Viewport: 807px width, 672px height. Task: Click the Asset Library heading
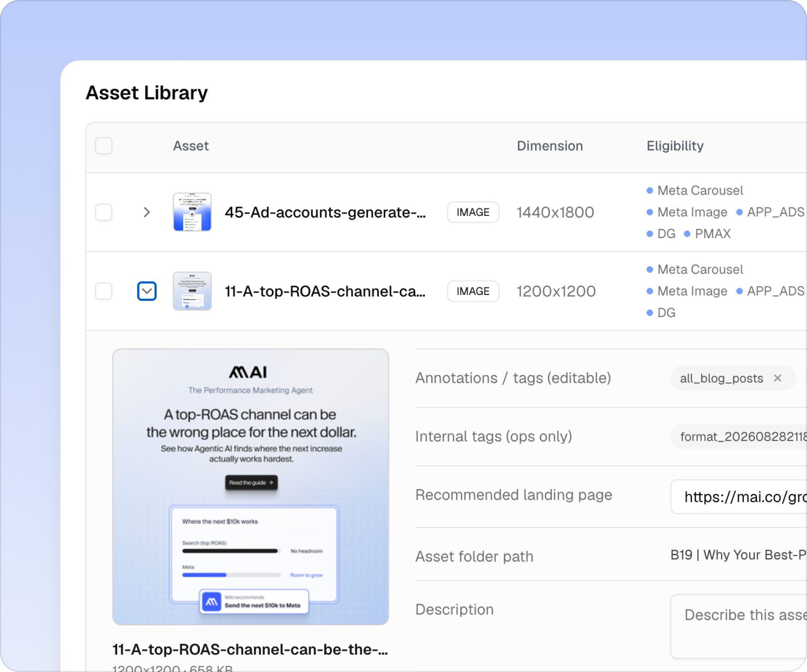(x=147, y=93)
